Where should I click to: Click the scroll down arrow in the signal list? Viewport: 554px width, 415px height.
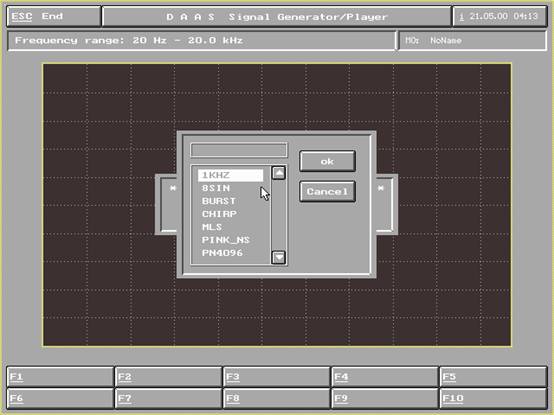(x=279, y=257)
